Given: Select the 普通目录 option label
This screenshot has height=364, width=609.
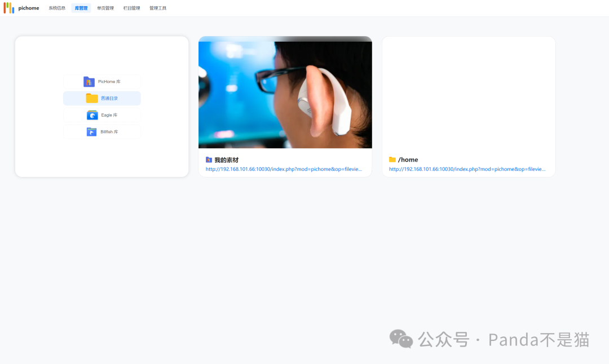Looking at the screenshot, I should pos(109,98).
